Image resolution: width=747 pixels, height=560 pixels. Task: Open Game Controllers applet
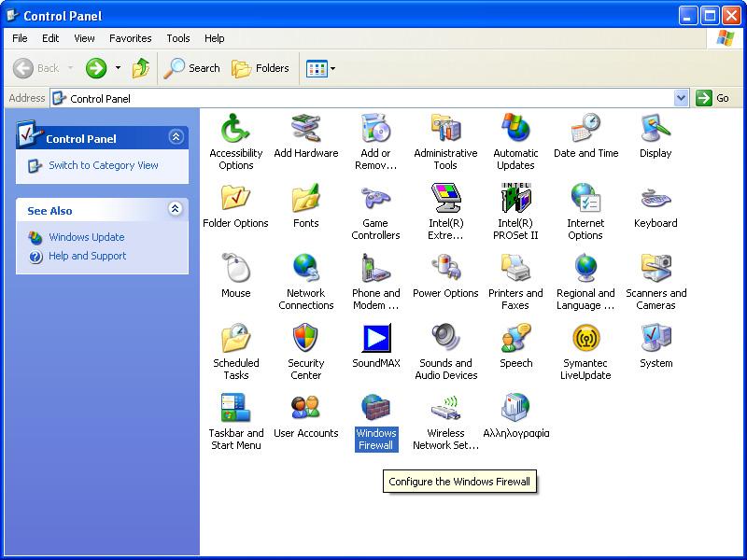pyautogui.click(x=375, y=212)
